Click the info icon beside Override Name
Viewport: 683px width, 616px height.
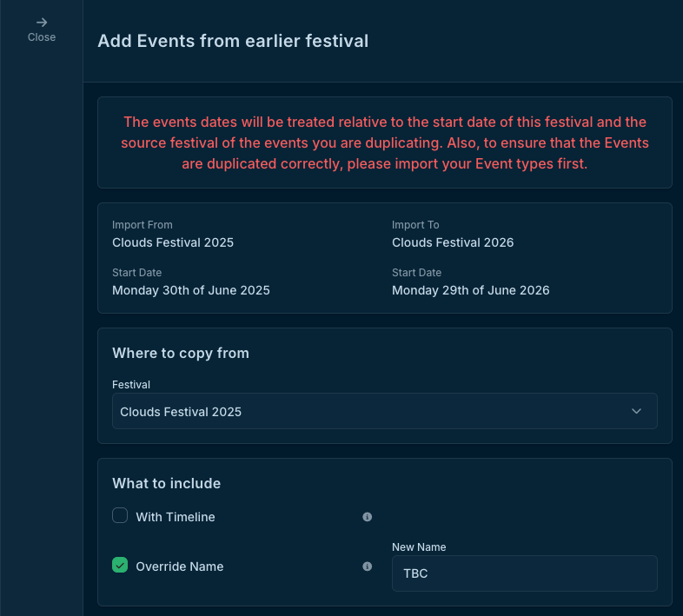point(367,566)
